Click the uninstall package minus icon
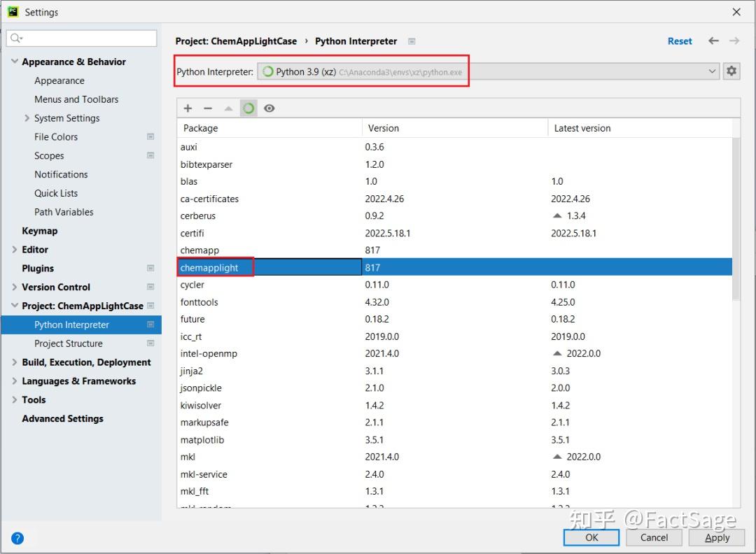Viewport: 756px width, 554px height. pos(208,108)
